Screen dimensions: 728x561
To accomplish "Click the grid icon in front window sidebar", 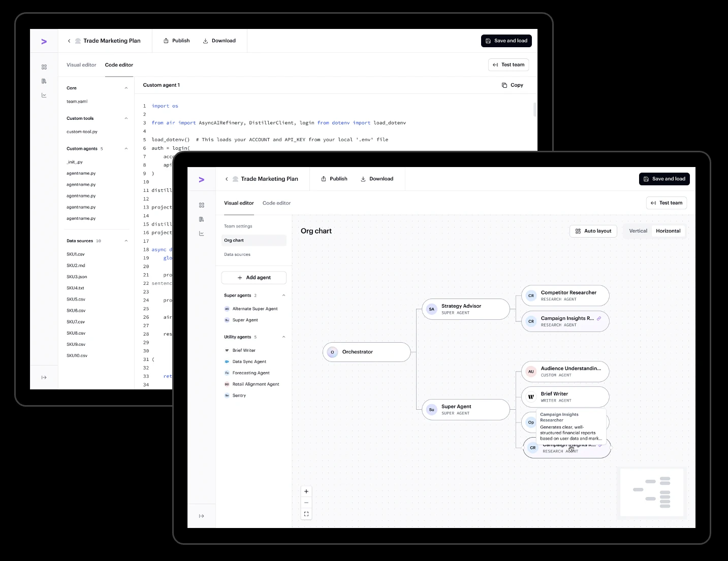I will click(202, 205).
